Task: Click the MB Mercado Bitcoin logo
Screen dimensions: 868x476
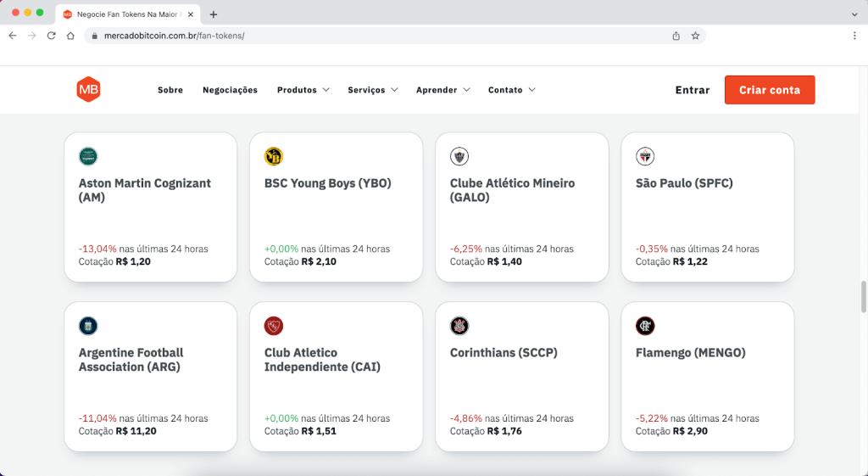Action: point(88,90)
